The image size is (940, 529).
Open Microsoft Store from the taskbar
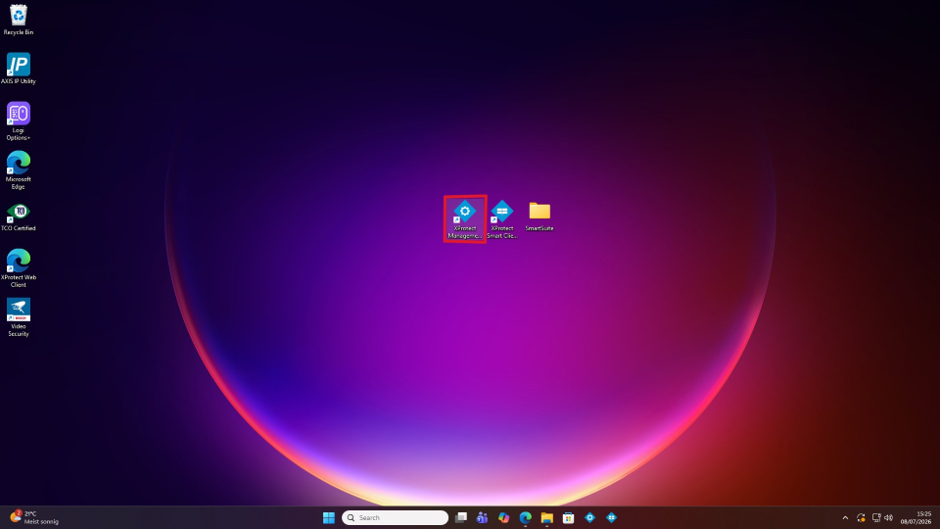point(568,518)
